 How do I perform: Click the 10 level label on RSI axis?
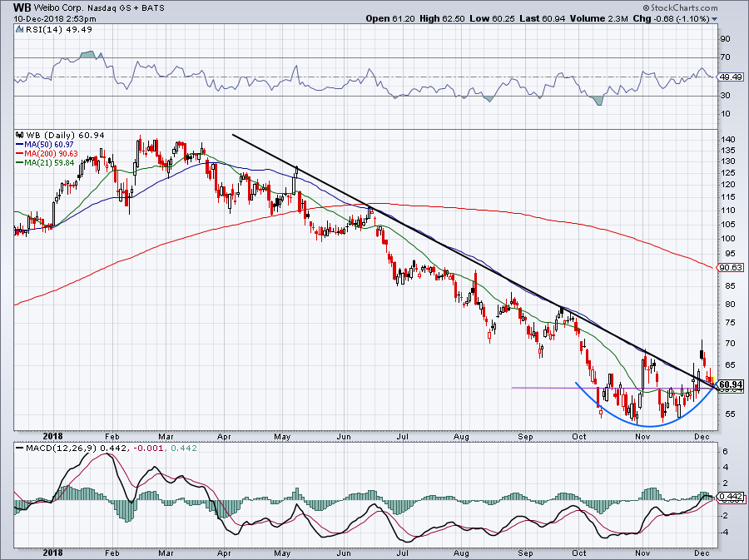(726, 114)
